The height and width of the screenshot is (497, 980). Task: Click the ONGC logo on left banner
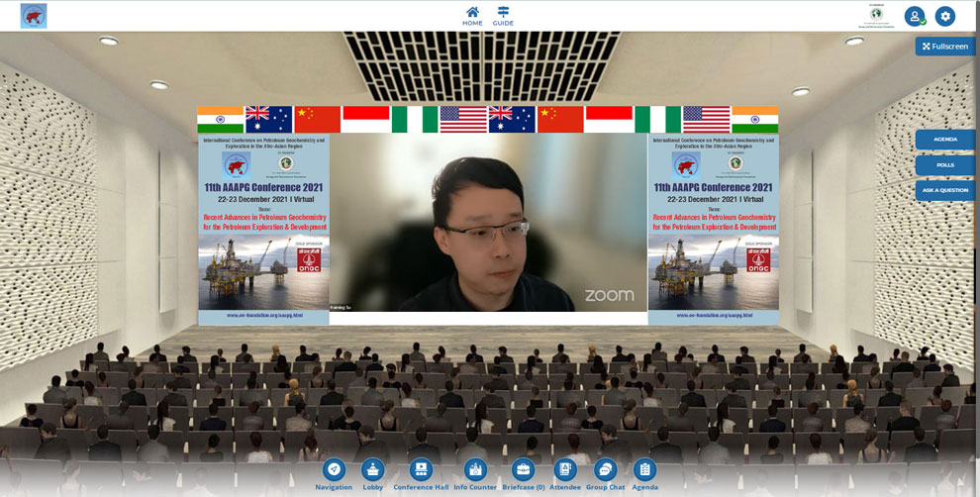click(x=310, y=259)
